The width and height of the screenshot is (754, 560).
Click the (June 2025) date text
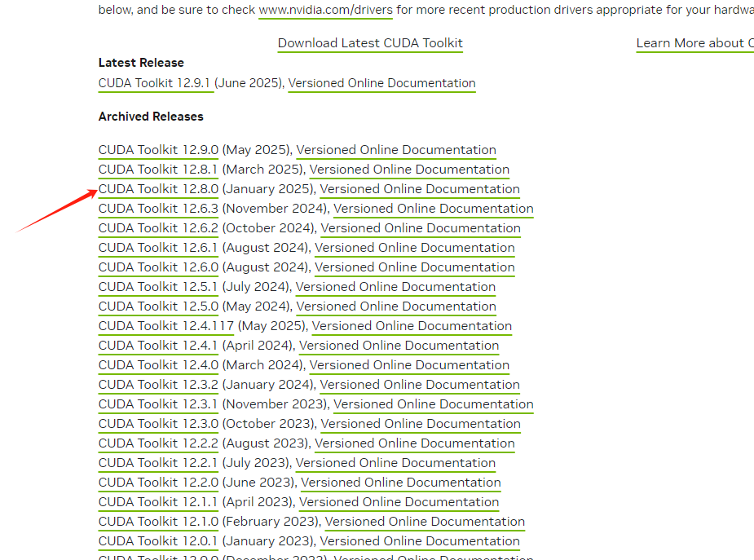[x=248, y=82]
